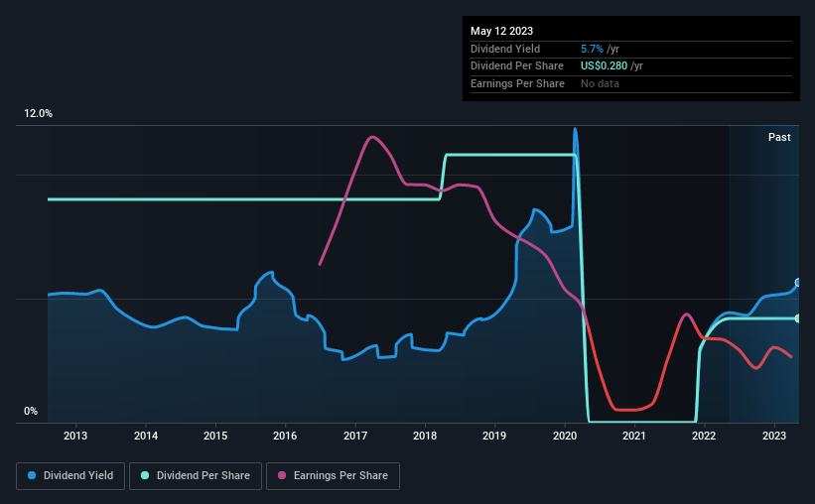This screenshot has width=815, height=504.
Task: Click the 5.7% dividend yield value
Action: pyautogui.click(x=592, y=49)
